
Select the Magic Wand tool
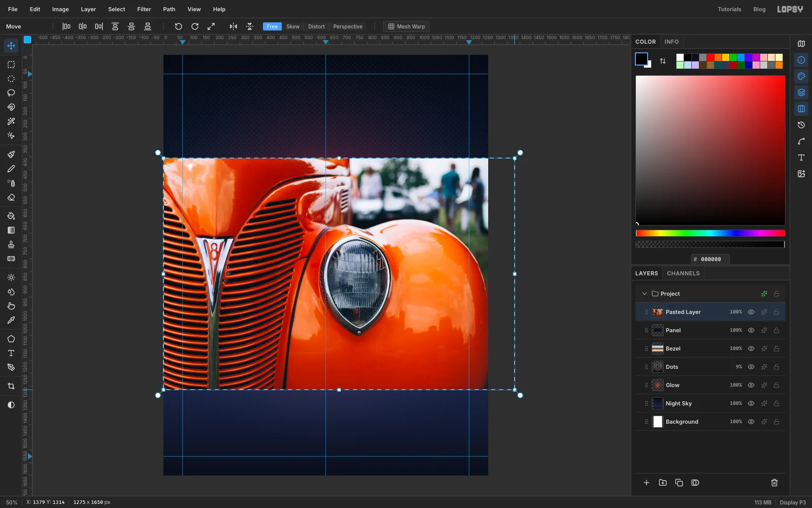[x=11, y=121]
